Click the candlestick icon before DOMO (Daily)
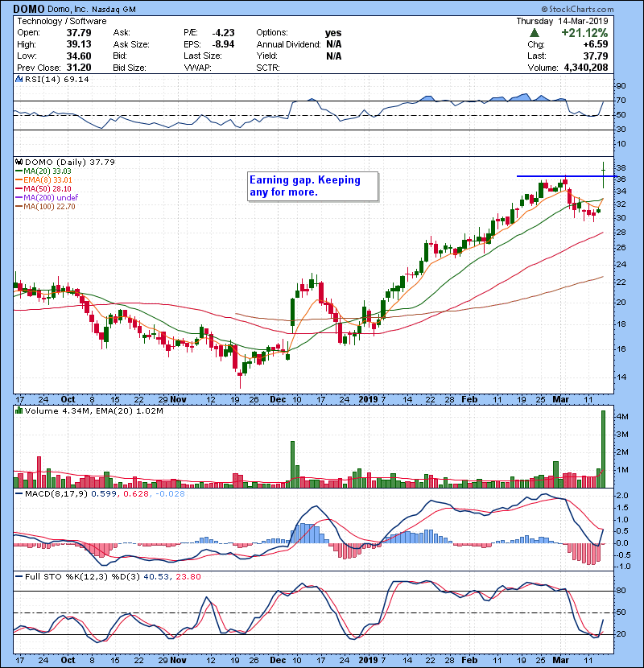This screenshot has width=644, height=668. (x=18, y=162)
